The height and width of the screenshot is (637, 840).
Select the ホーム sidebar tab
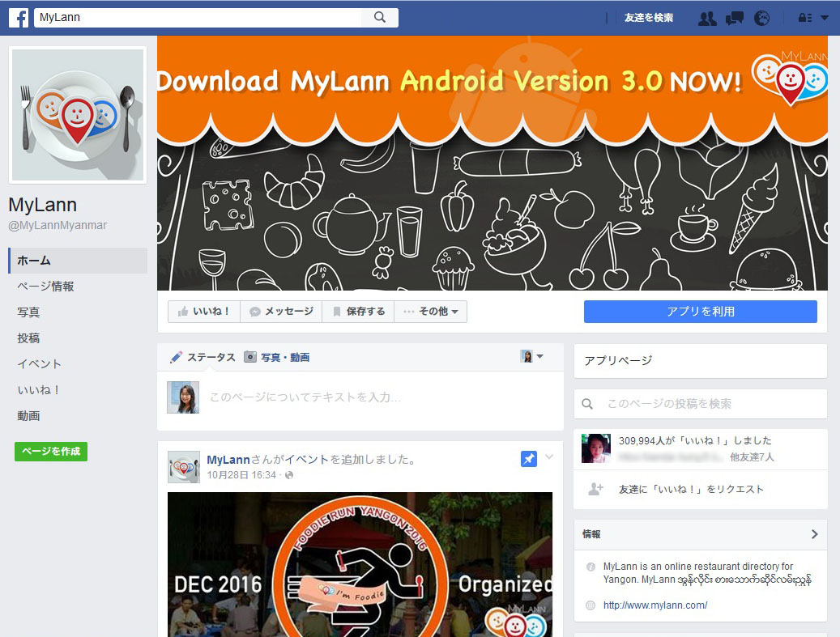coord(78,261)
